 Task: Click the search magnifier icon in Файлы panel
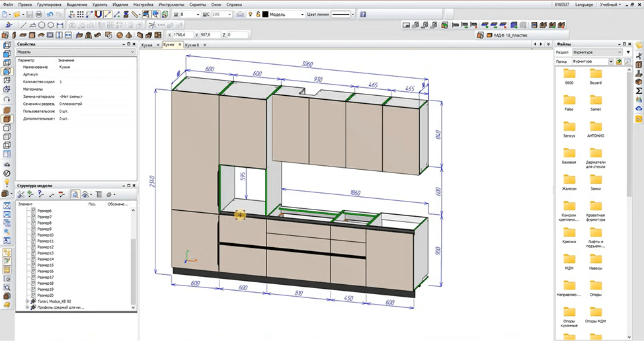coord(627,61)
